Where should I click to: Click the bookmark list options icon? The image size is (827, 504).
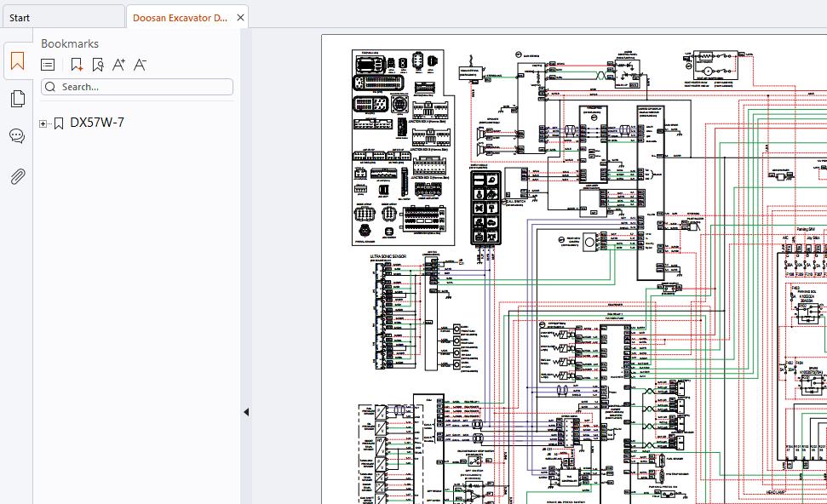tap(48, 65)
